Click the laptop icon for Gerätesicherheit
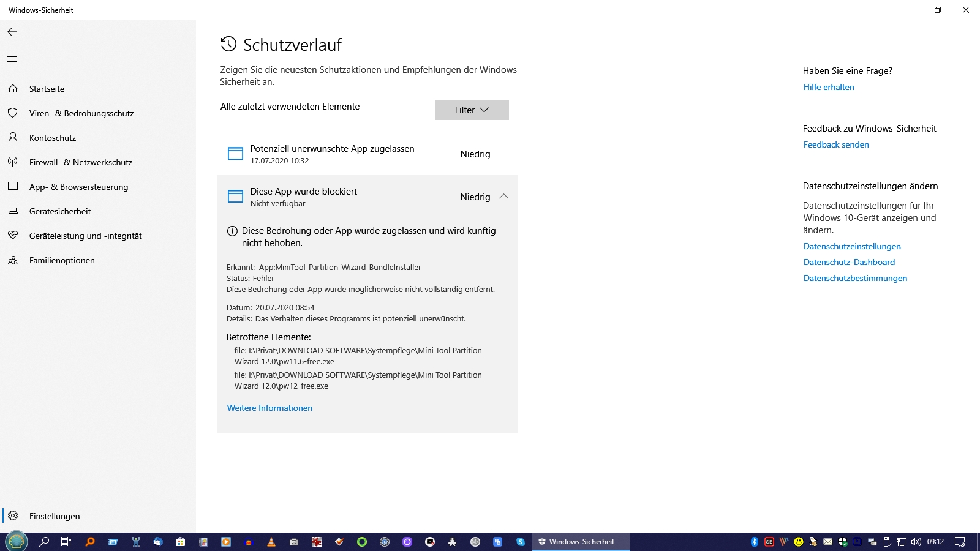 13,211
